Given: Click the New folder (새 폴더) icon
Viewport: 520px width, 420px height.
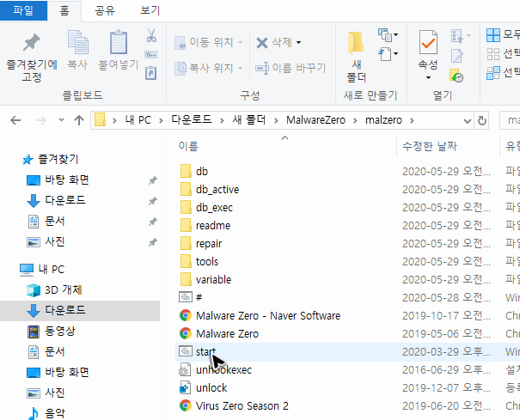Looking at the screenshot, I should point(356,43).
